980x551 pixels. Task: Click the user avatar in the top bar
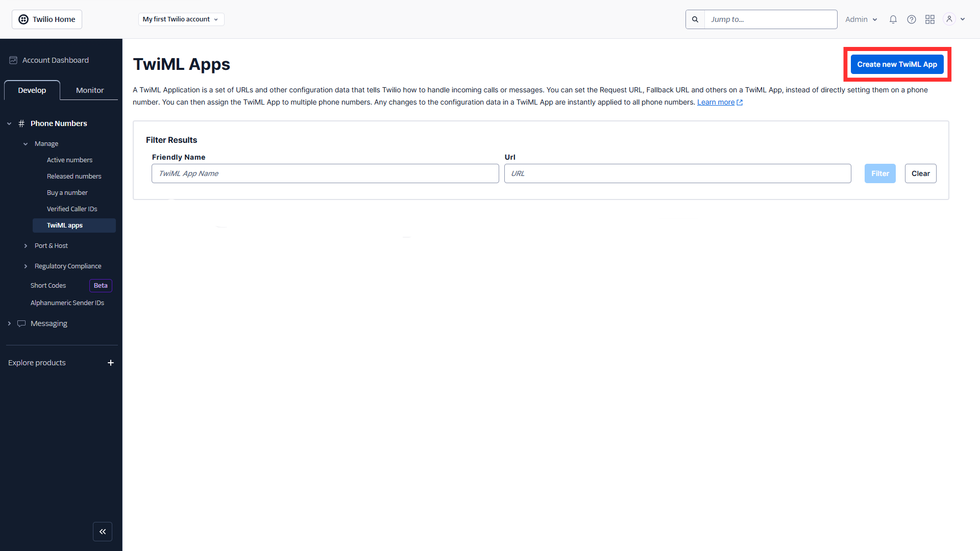(x=948, y=19)
